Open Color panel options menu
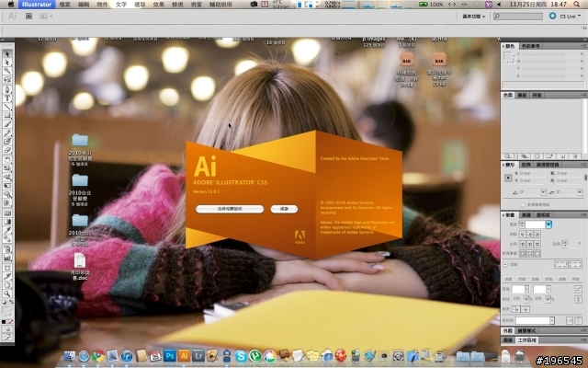The image size is (588, 368). click(584, 46)
